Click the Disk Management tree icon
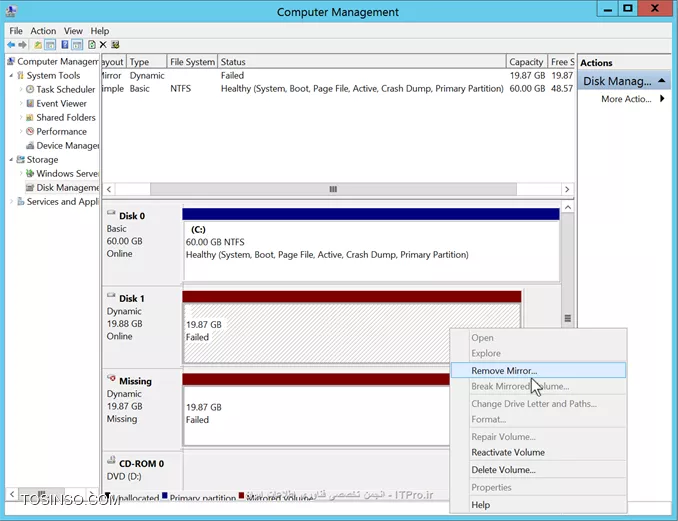Image resolution: width=678 pixels, height=521 pixels. (x=30, y=188)
